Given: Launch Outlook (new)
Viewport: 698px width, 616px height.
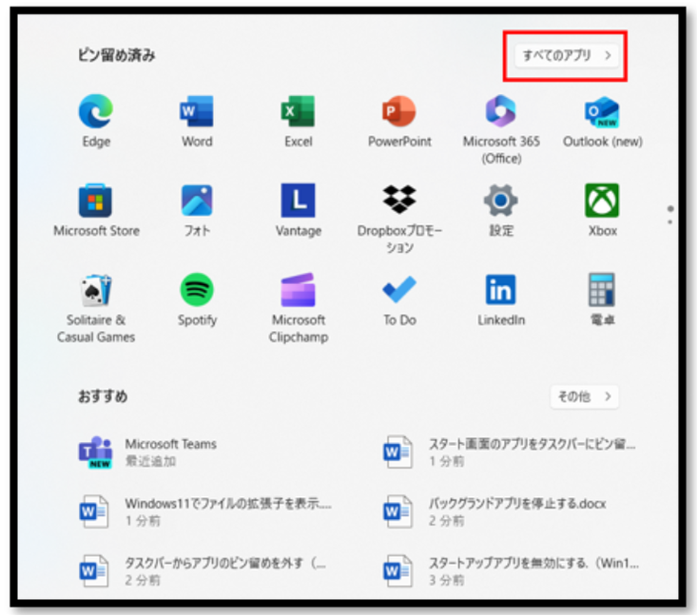Looking at the screenshot, I should click(x=602, y=121).
